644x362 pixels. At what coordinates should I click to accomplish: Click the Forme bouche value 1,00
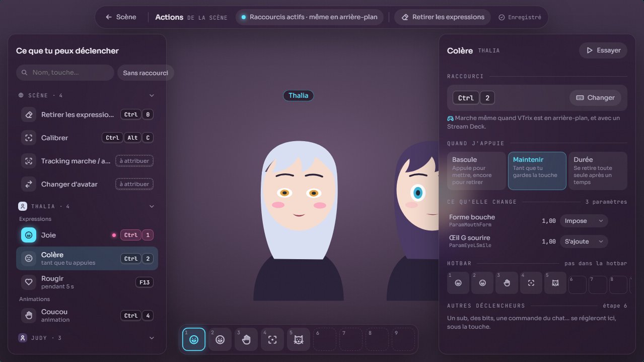pos(549,221)
